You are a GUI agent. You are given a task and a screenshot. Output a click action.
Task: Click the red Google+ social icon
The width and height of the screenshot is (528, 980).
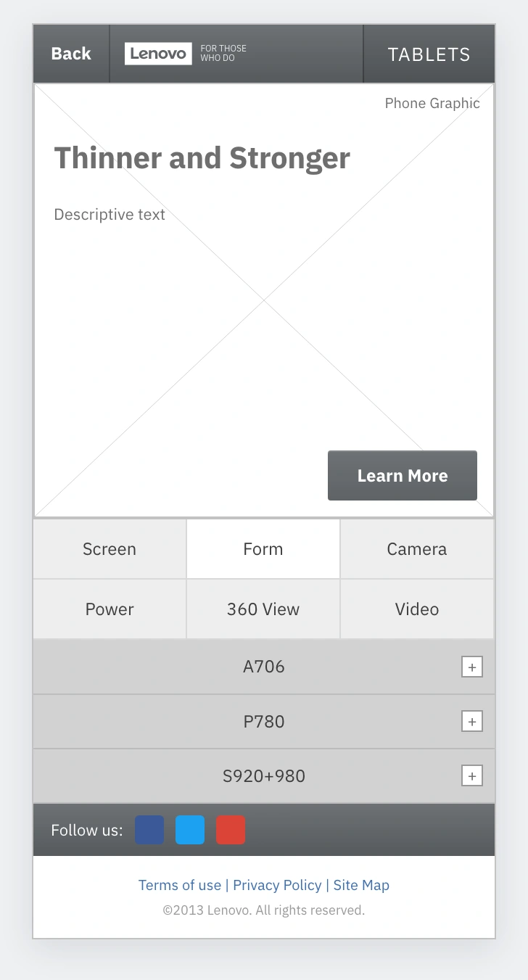pos(231,830)
